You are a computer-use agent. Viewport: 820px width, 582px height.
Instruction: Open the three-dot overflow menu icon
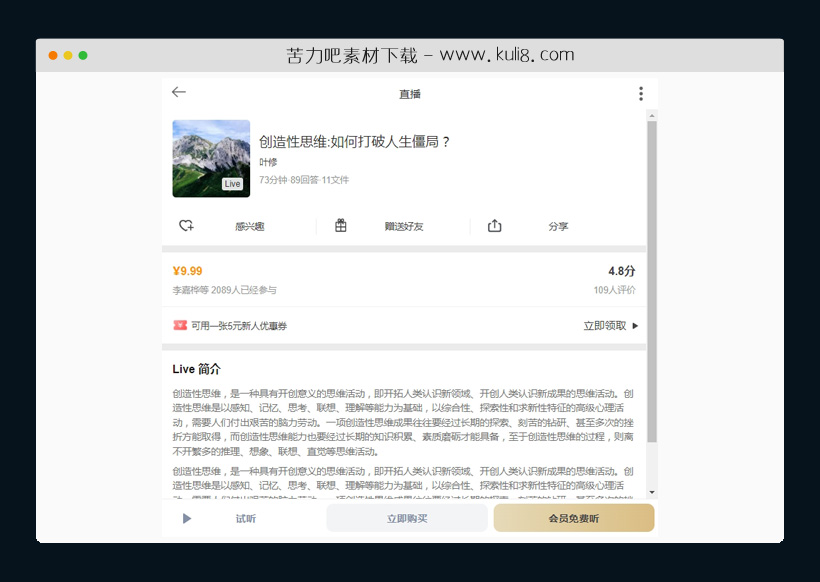[641, 92]
